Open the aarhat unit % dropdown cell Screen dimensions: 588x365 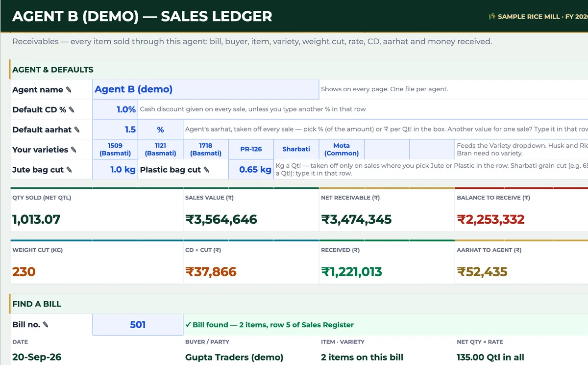[160, 130]
